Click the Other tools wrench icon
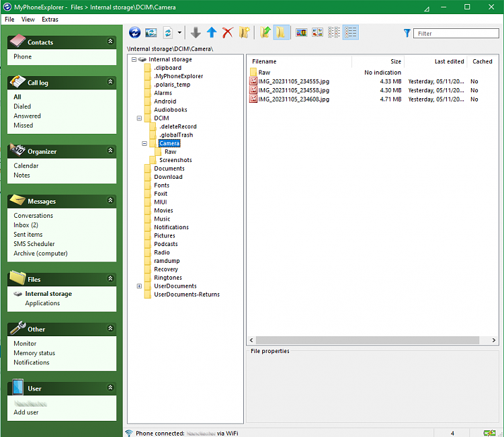The image size is (504, 437). coord(17,327)
